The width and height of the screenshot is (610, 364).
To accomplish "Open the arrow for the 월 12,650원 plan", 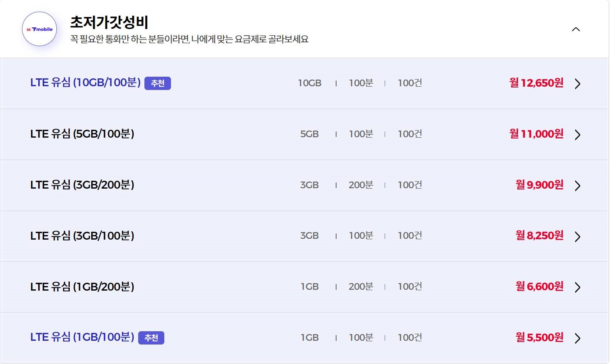I will [x=578, y=83].
